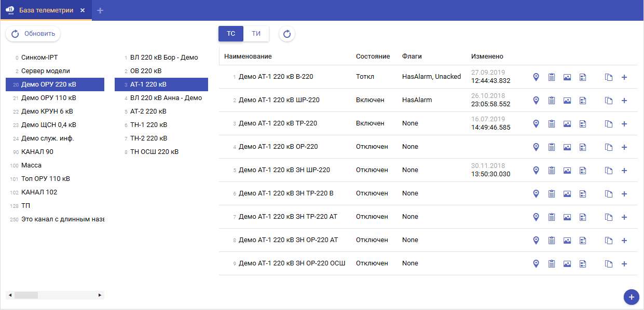Switch to the ТИ toggle
Screen dimensions: 644x310
256,34
